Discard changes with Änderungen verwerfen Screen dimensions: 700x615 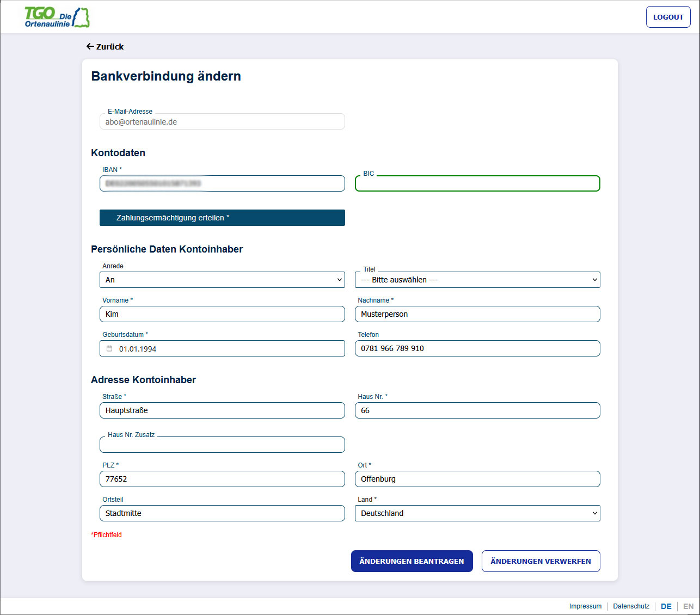(x=541, y=561)
